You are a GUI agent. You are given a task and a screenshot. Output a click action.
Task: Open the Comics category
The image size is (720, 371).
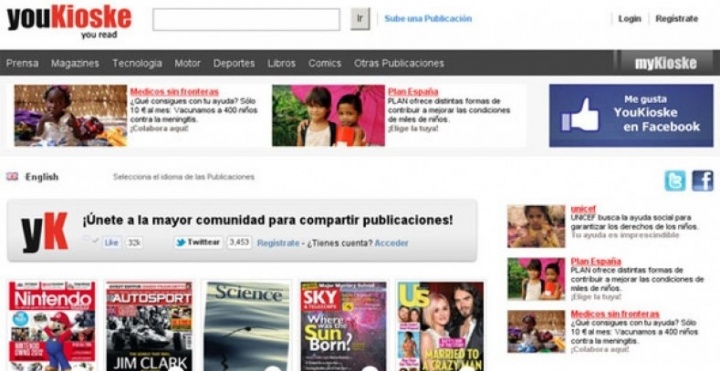(325, 63)
